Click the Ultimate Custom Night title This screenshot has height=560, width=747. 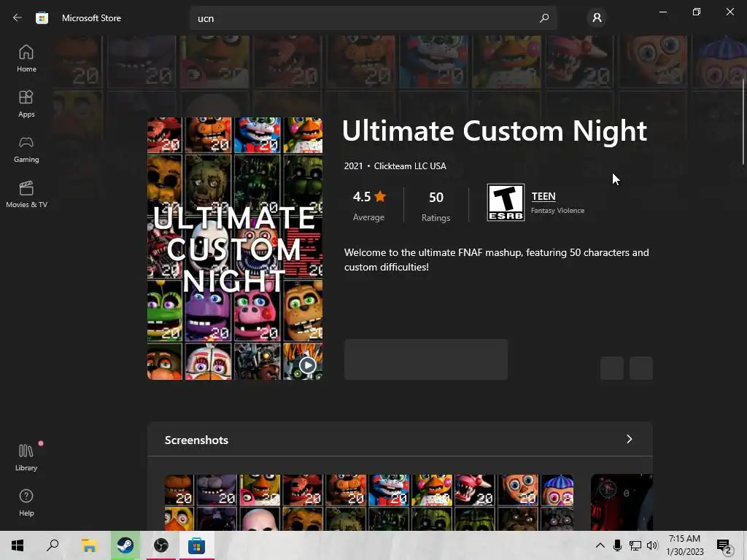(x=495, y=131)
